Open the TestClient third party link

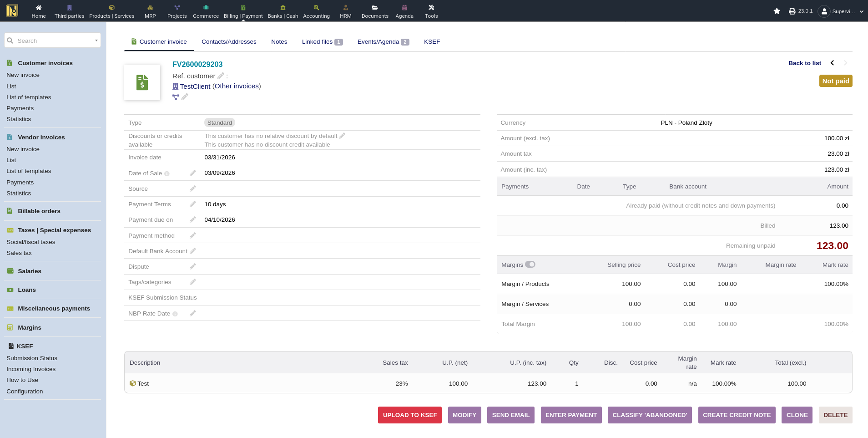[x=195, y=87]
